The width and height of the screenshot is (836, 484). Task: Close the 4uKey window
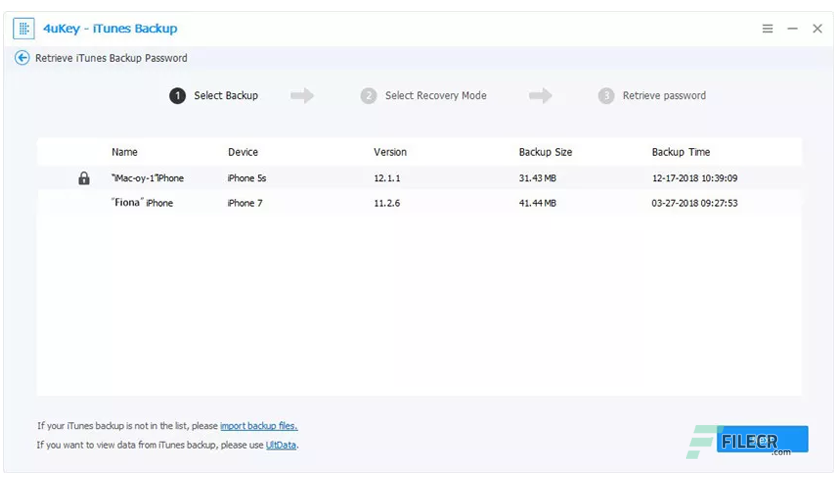[817, 29]
